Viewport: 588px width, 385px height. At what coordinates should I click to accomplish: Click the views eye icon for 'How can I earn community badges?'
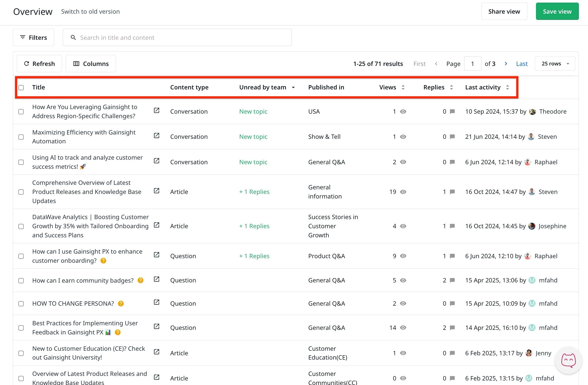pyautogui.click(x=403, y=280)
